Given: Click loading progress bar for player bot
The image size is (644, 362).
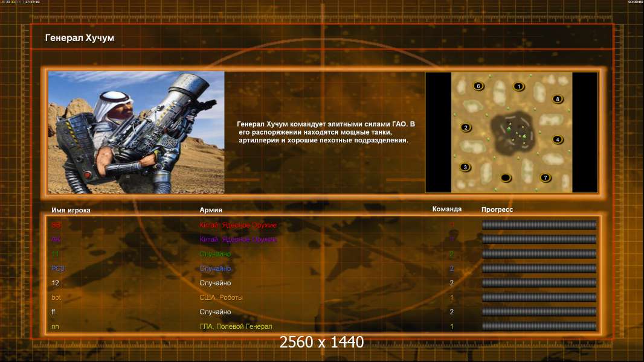Looking at the screenshot, I should tap(539, 297).
